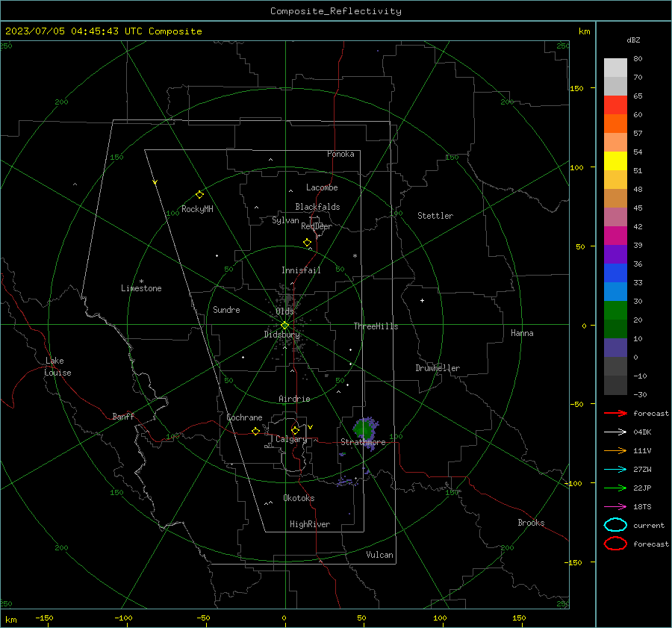
Task: Click the Olds label
Action: (x=284, y=311)
